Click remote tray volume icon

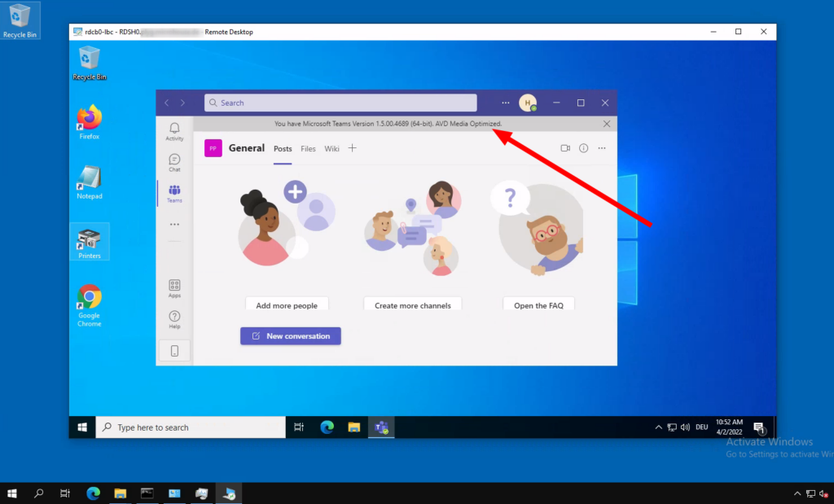pyautogui.click(x=685, y=427)
